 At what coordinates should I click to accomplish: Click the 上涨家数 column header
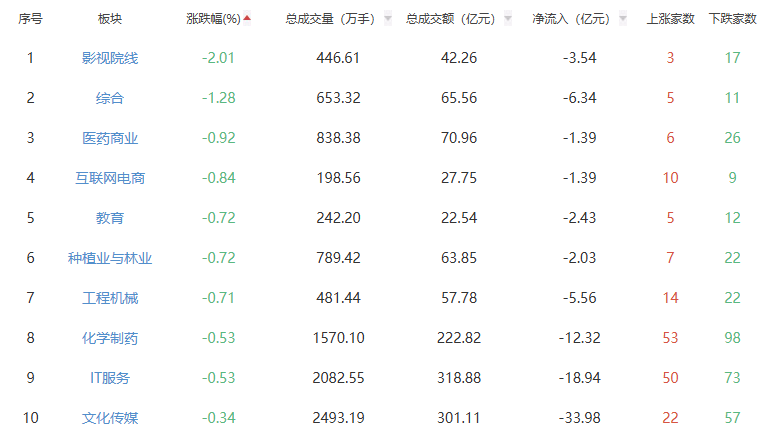(671, 19)
